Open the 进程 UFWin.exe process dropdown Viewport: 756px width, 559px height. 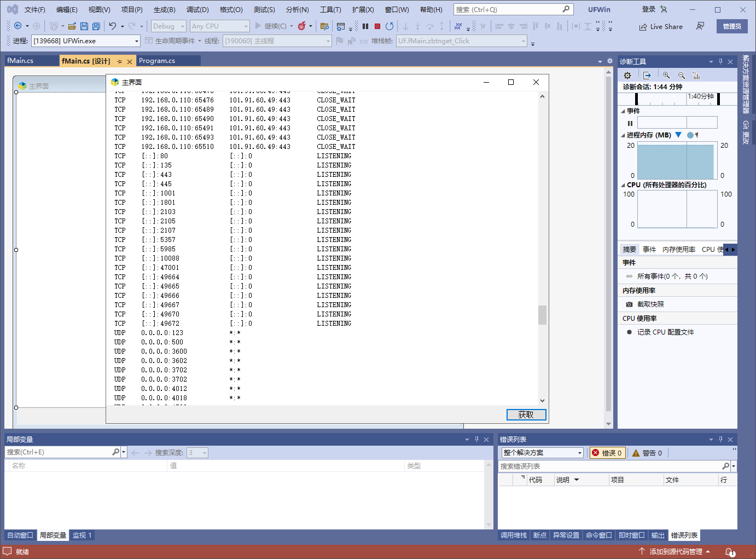tap(86, 41)
